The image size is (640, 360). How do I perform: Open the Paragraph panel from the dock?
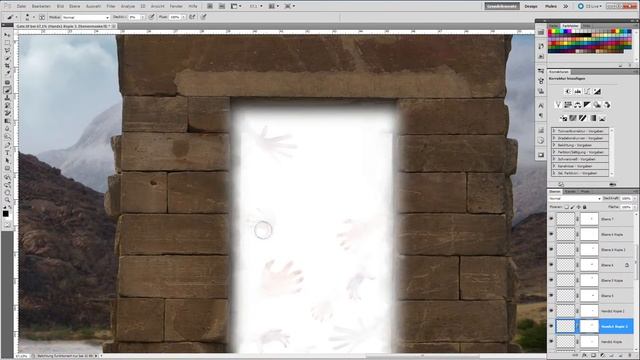541,115
